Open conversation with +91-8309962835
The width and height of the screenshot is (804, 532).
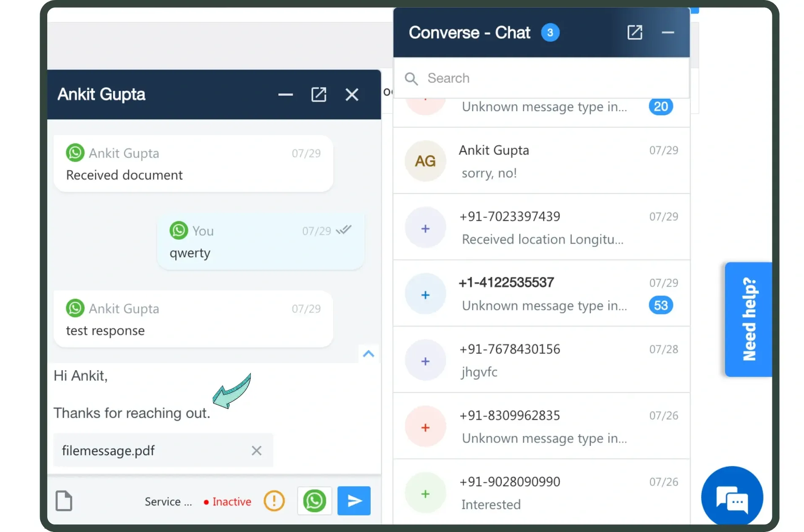(x=541, y=426)
